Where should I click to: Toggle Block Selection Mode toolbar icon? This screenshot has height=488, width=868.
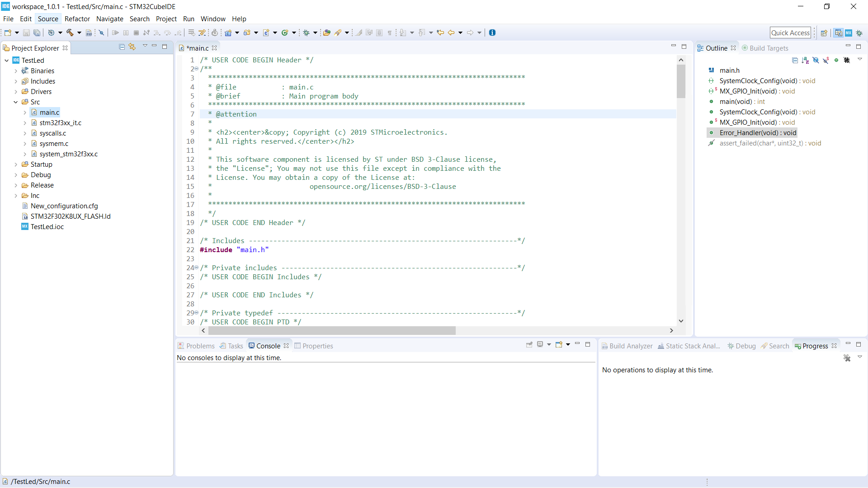pyautogui.click(x=379, y=33)
